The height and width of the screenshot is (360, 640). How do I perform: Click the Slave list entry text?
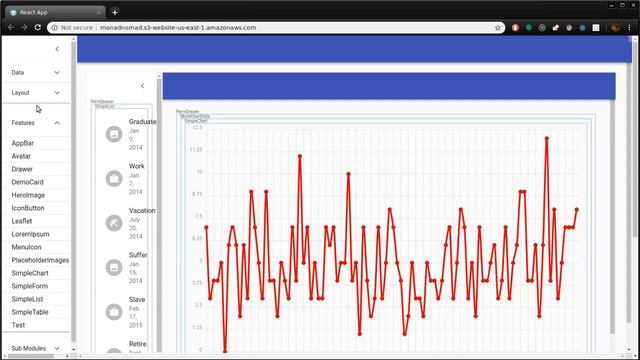[x=137, y=300]
